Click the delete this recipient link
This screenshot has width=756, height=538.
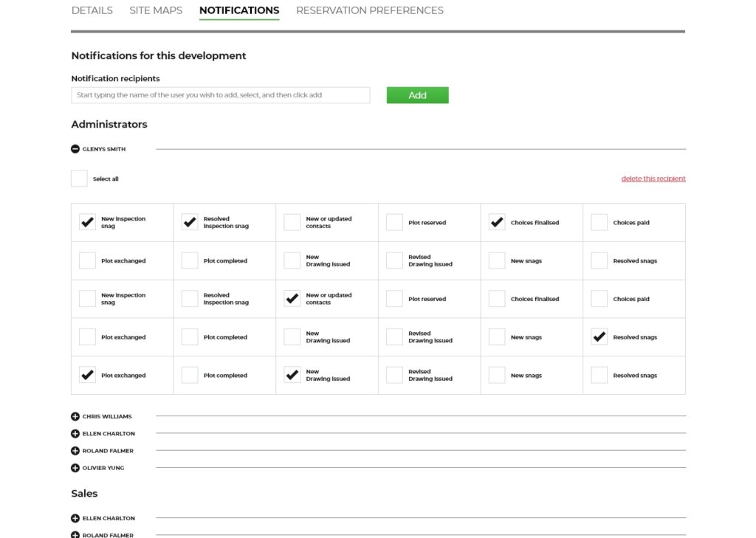point(653,179)
